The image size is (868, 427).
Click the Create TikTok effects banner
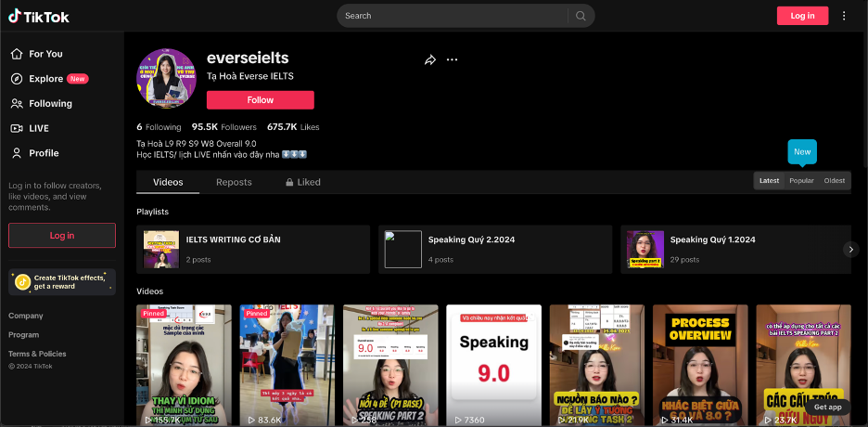[x=62, y=282]
